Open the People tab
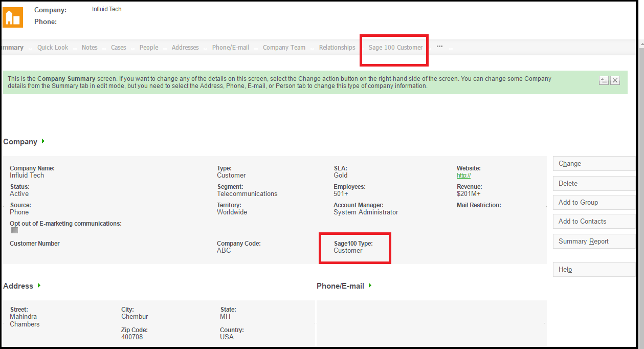The width and height of the screenshot is (644, 349). (x=149, y=48)
